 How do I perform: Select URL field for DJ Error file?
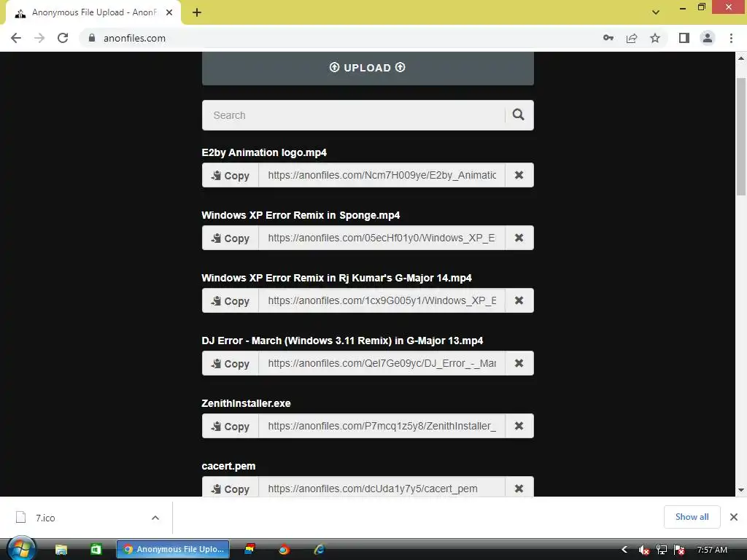tap(382, 363)
